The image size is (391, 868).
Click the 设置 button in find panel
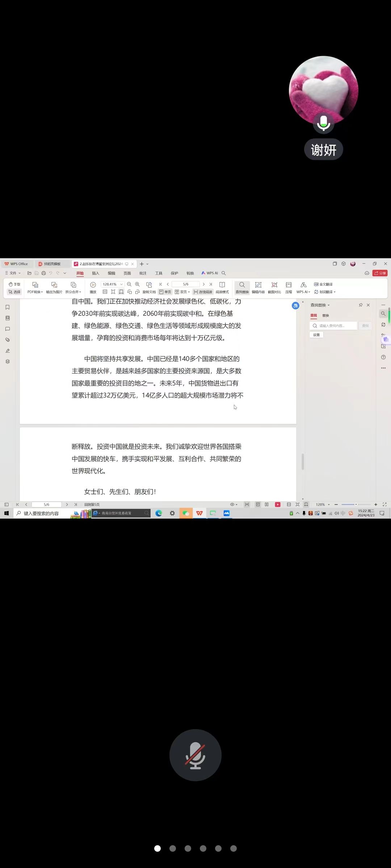[x=316, y=335]
